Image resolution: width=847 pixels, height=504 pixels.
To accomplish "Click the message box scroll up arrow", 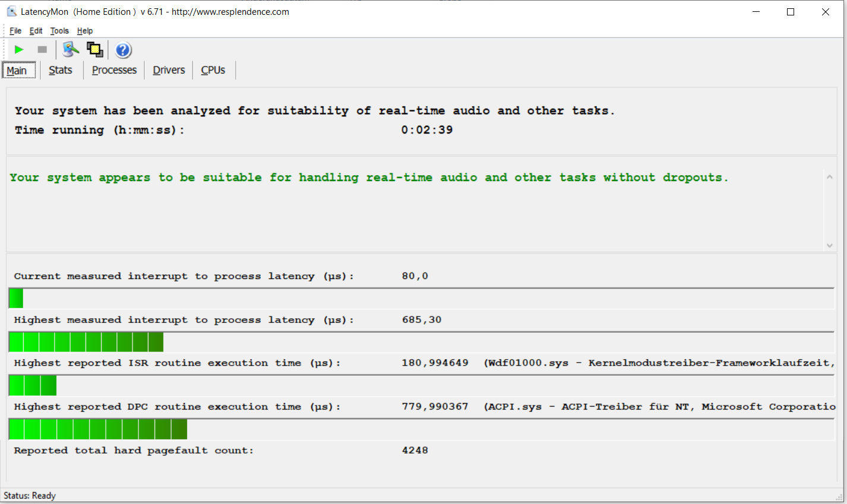I will (x=830, y=176).
